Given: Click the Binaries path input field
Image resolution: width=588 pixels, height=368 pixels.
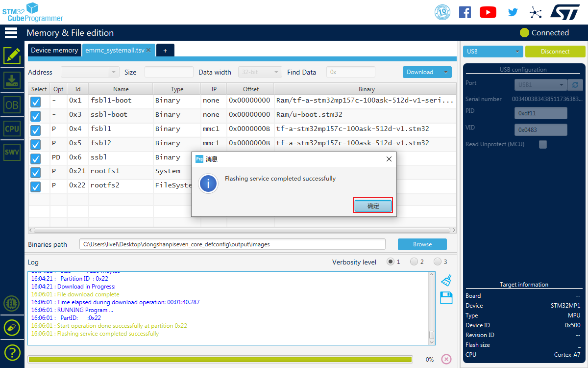Looking at the screenshot, I should pos(232,244).
